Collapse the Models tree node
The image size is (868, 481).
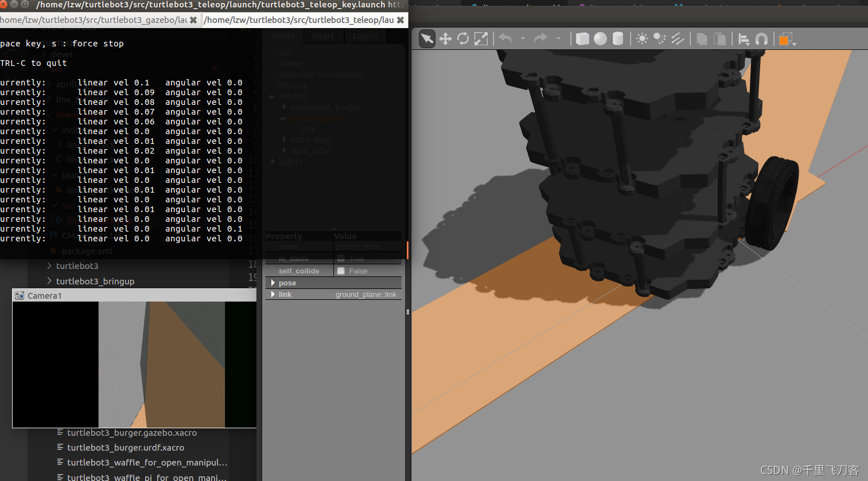coord(271,97)
